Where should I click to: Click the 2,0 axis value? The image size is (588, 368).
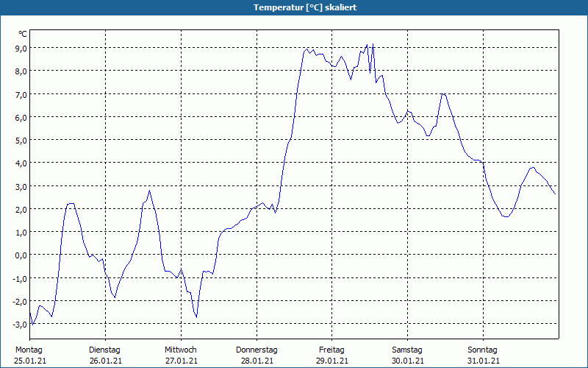tap(21, 209)
